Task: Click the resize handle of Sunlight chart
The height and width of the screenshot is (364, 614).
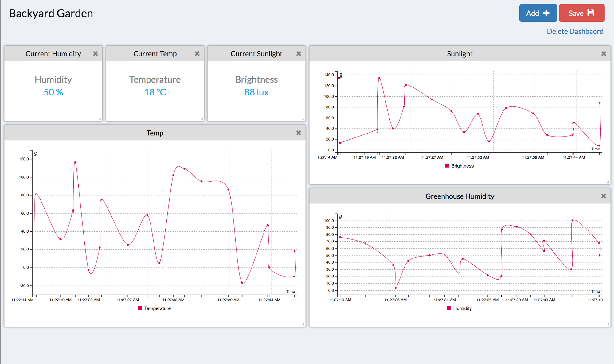Action: coord(608,182)
